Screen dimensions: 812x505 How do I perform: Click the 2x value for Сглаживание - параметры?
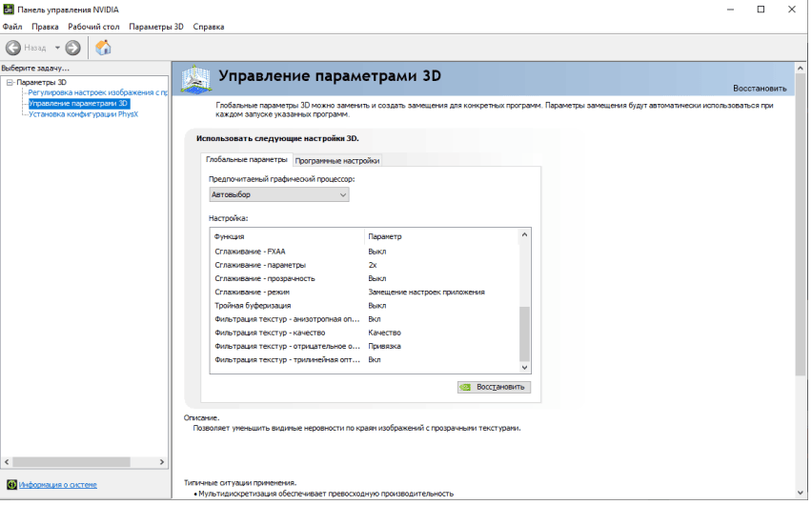(374, 266)
